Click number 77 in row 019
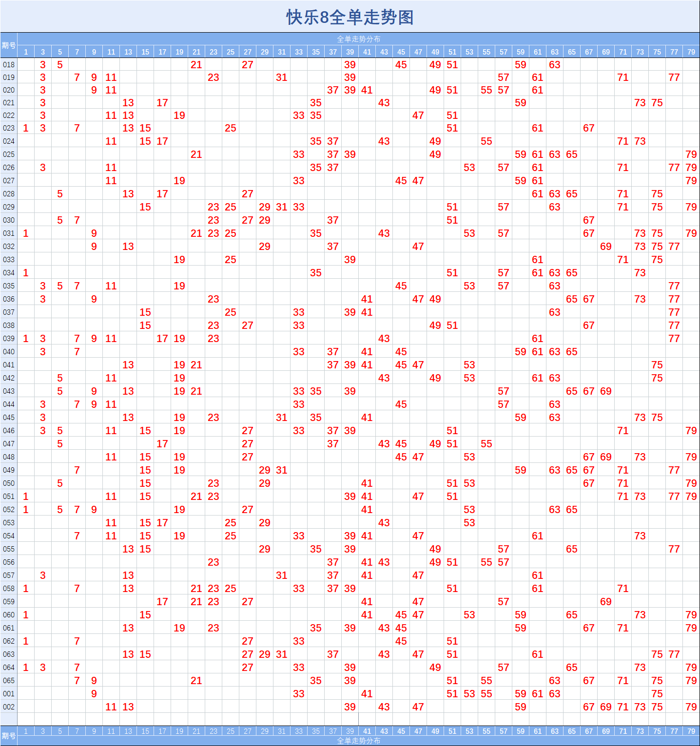The image size is (700, 746). click(674, 77)
